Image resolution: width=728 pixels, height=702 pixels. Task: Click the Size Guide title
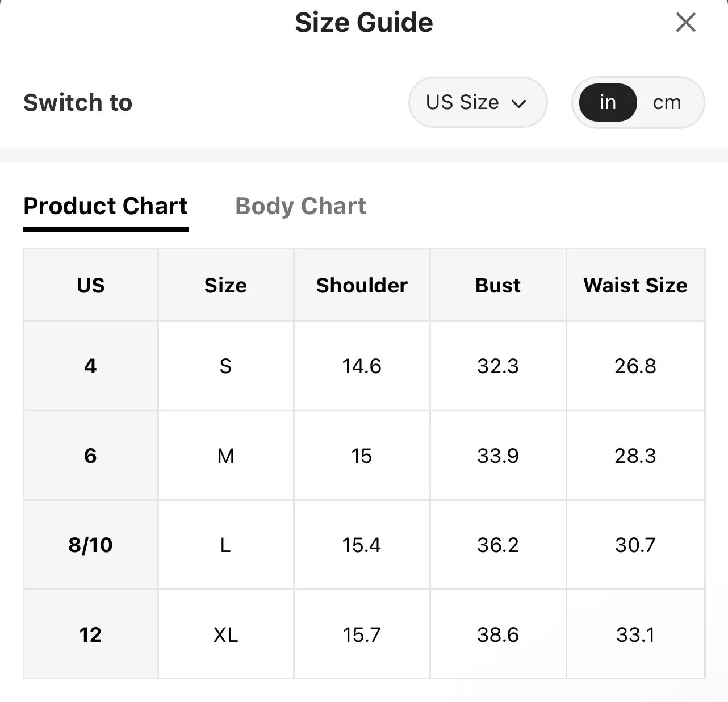point(364,23)
